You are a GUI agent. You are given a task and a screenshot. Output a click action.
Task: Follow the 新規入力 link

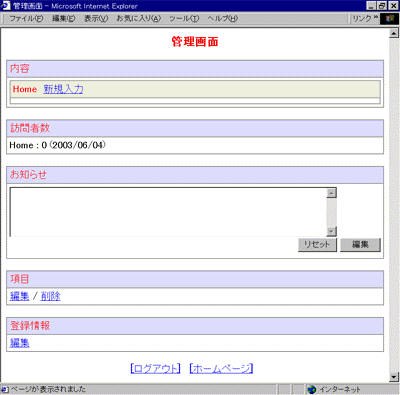pos(63,89)
